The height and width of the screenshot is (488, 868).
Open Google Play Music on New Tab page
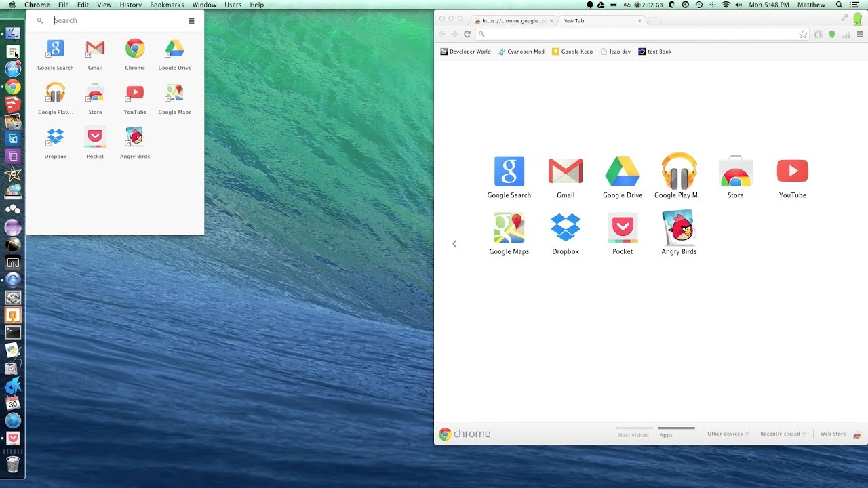tap(679, 176)
